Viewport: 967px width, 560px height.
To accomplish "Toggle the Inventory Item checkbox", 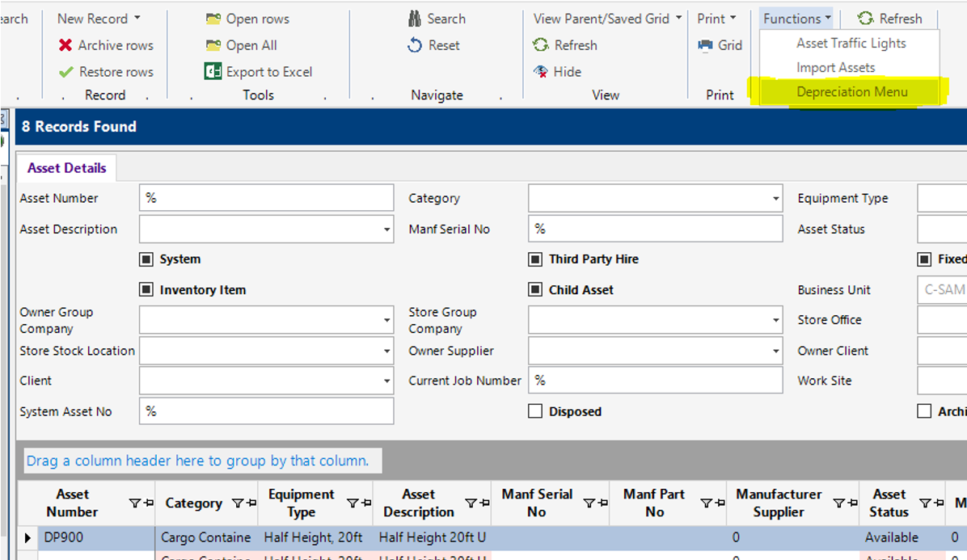I will click(146, 289).
